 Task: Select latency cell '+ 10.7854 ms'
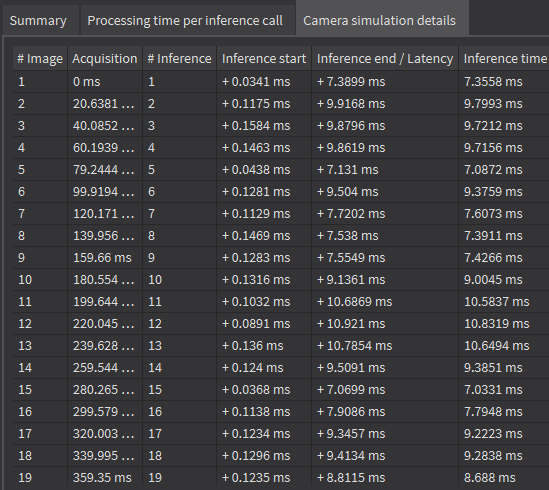(385, 346)
